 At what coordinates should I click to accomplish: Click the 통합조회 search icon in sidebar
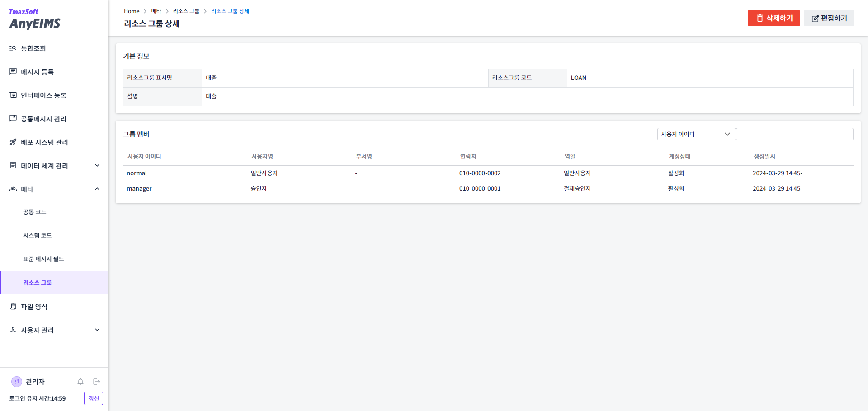(x=13, y=48)
